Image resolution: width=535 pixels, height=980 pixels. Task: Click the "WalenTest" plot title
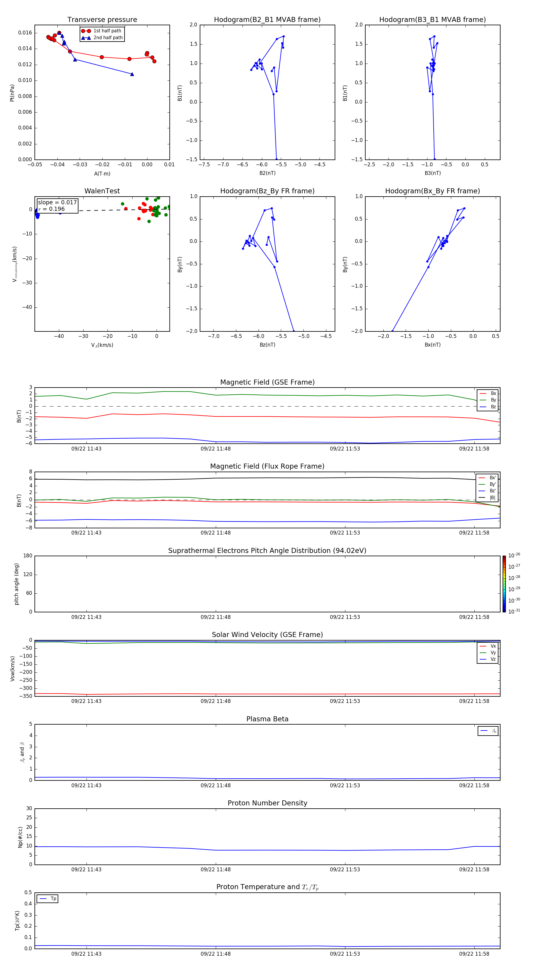point(102,191)
